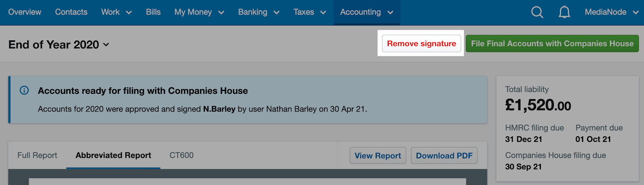File Final Accounts with Companies House
The image size is (644, 185).
pyautogui.click(x=552, y=44)
